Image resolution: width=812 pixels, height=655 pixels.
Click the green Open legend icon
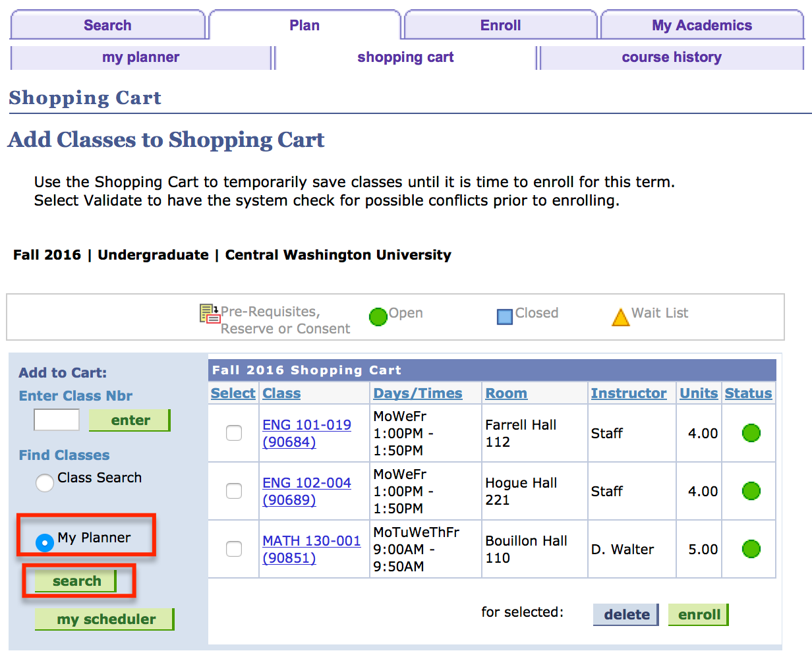pos(378,317)
